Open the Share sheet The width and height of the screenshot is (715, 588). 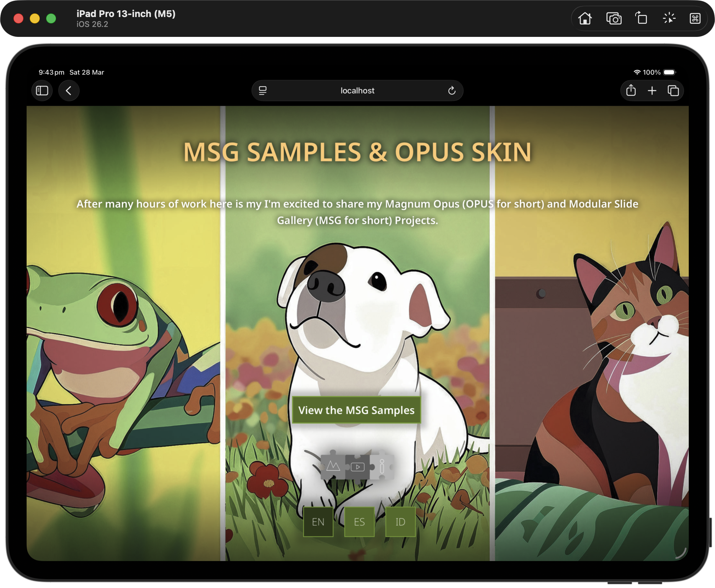631,91
